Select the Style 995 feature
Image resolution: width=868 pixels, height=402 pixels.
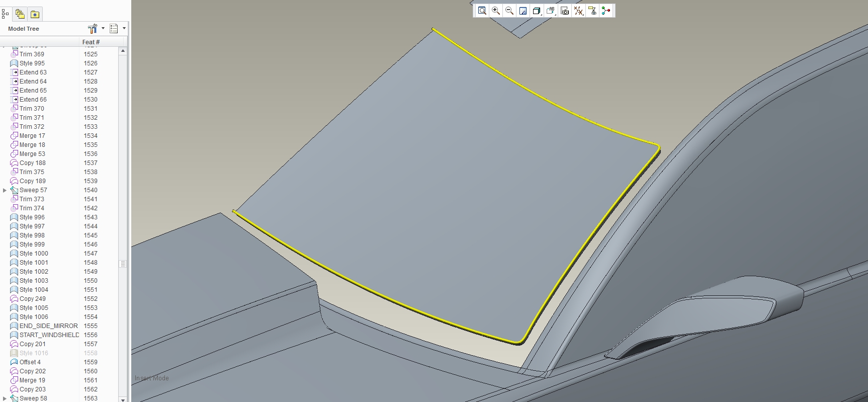click(x=32, y=63)
